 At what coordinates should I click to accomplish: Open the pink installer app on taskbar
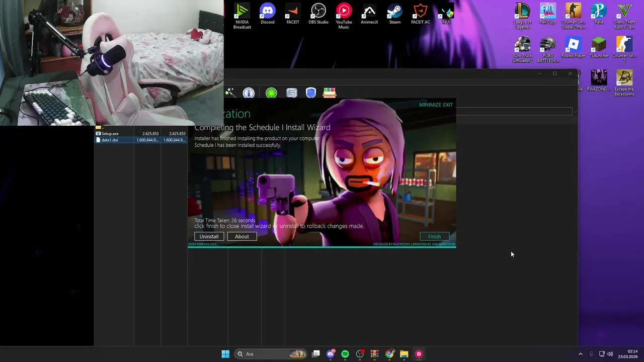pyautogui.click(x=419, y=354)
